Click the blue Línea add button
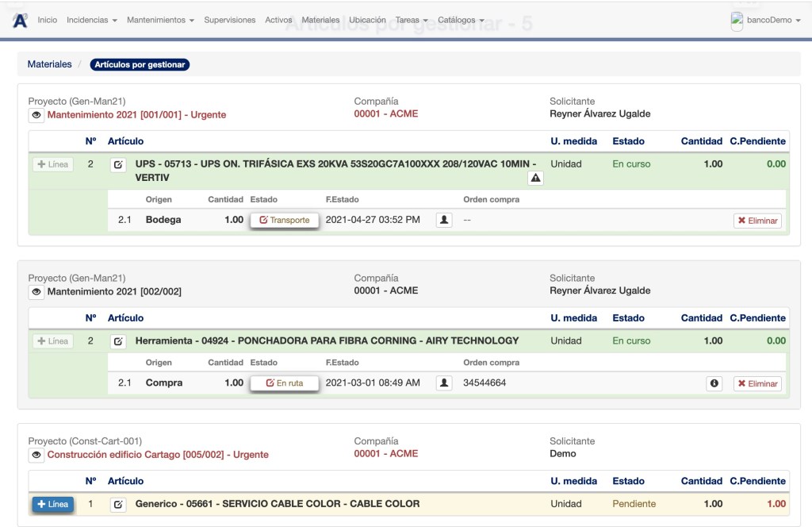Screen dimensions: 812x527 tap(53, 504)
